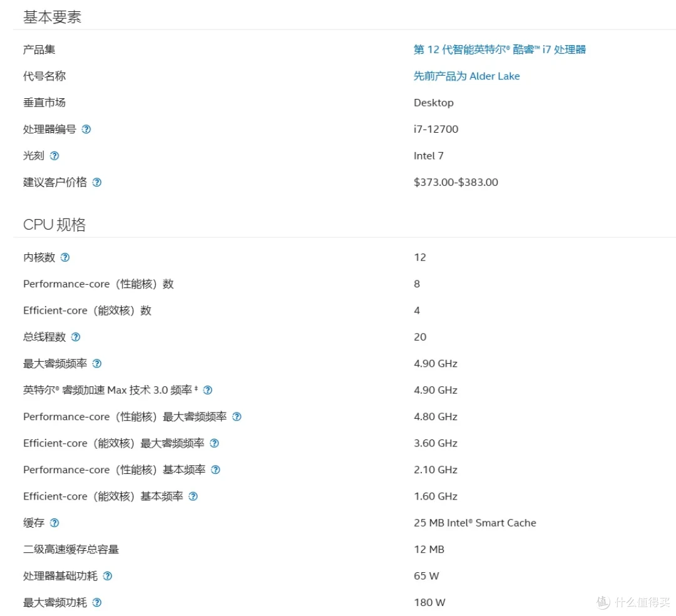Open help icon next to 总线程数

pyautogui.click(x=76, y=337)
